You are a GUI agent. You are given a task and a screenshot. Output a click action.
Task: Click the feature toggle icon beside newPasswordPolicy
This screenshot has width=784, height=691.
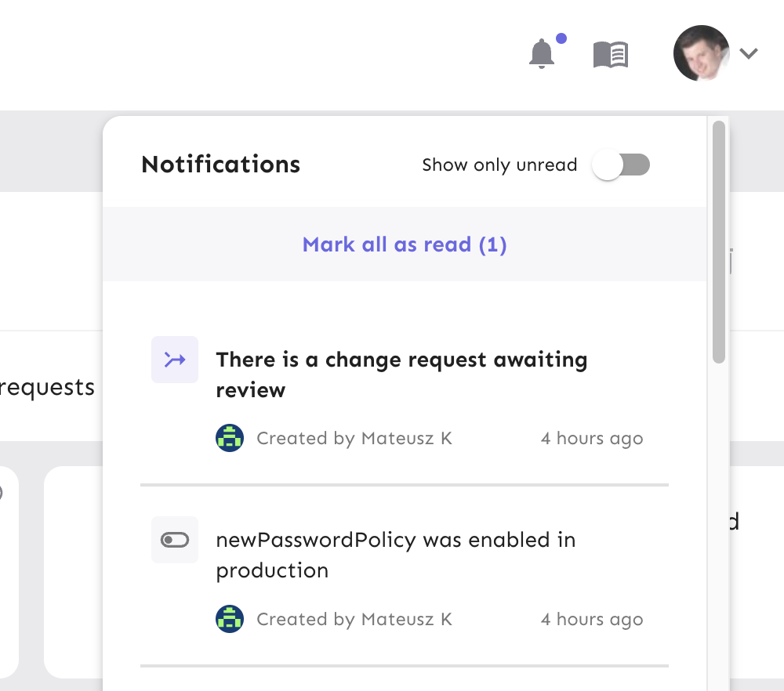click(175, 540)
